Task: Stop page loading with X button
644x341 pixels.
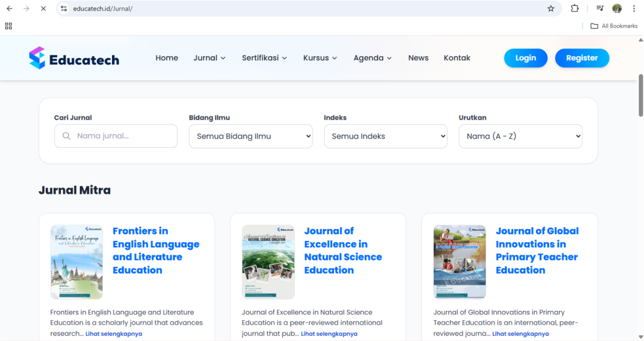Action: (x=43, y=9)
